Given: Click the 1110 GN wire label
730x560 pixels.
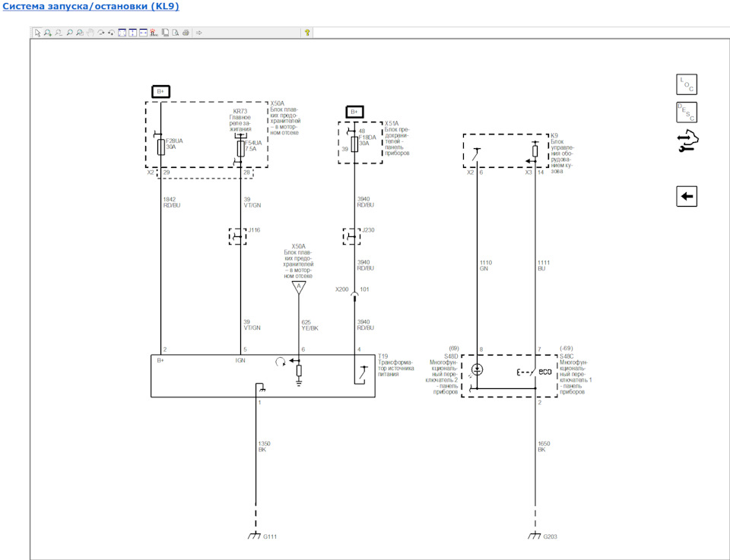Looking at the screenshot, I should (486, 266).
